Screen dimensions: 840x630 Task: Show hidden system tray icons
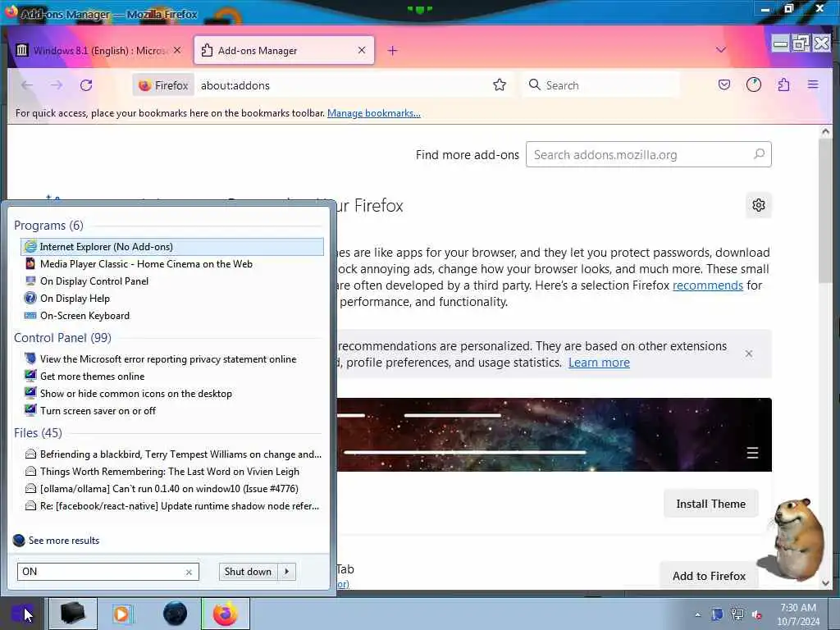[697, 614]
